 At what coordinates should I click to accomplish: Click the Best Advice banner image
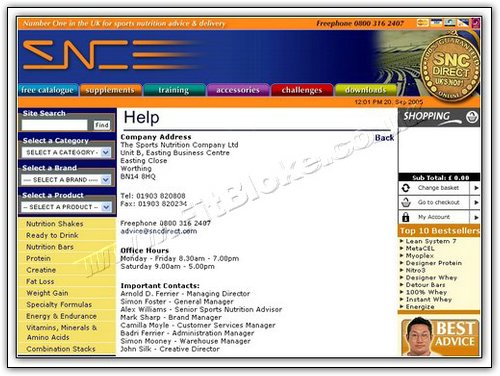pos(440,337)
